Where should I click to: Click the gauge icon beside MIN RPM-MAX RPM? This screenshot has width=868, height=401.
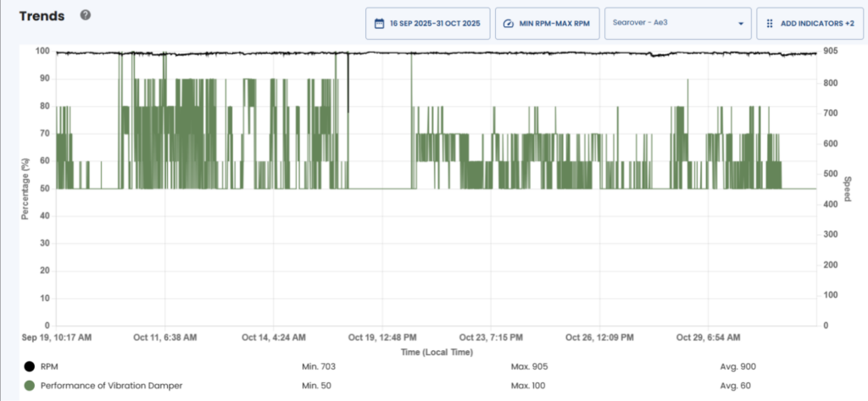tap(508, 24)
